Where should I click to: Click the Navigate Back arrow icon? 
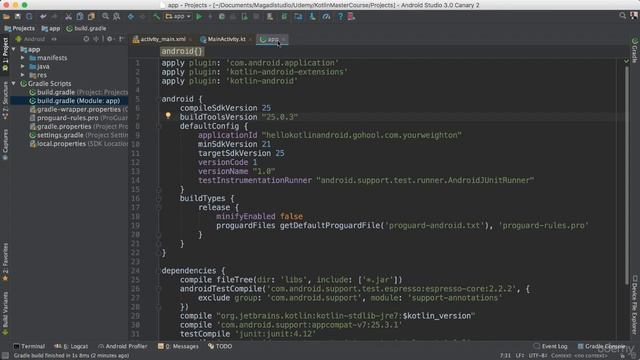click(131, 17)
